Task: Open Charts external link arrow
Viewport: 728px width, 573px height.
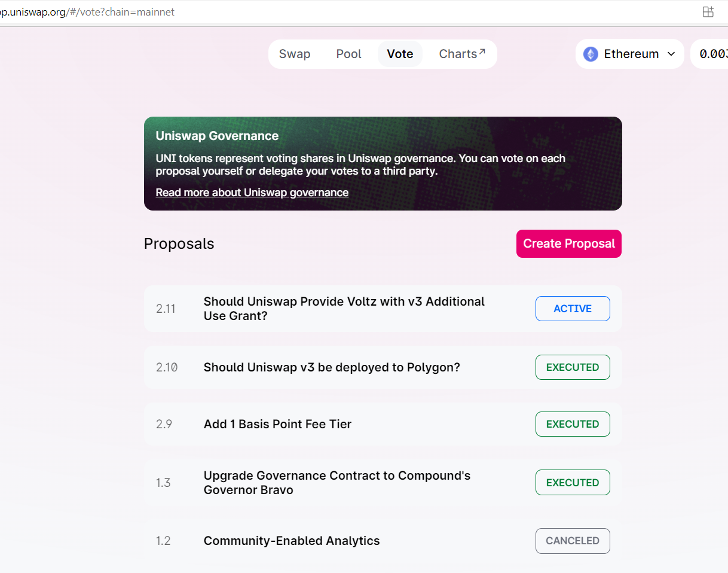Action: click(482, 52)
